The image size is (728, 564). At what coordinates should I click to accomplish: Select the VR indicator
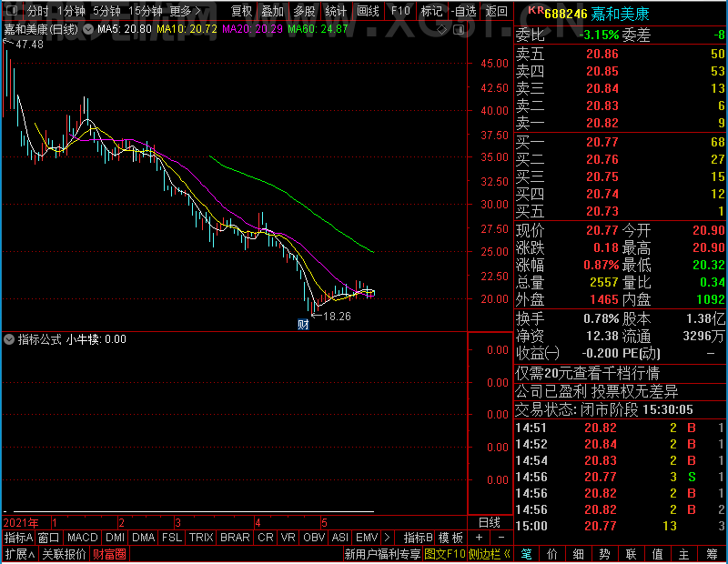(288, 538)
